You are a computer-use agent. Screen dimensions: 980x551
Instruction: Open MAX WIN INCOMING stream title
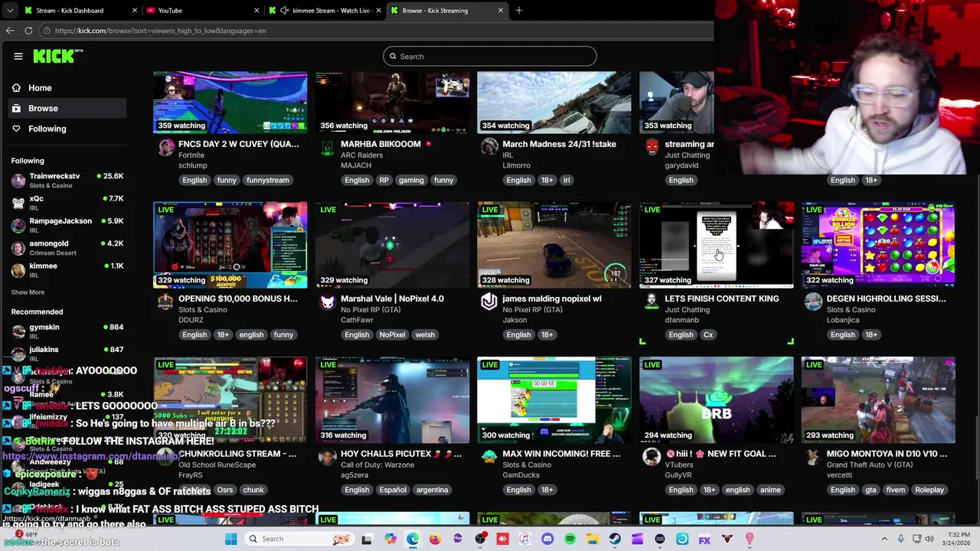pyautogui.click(x=561, y=454)
